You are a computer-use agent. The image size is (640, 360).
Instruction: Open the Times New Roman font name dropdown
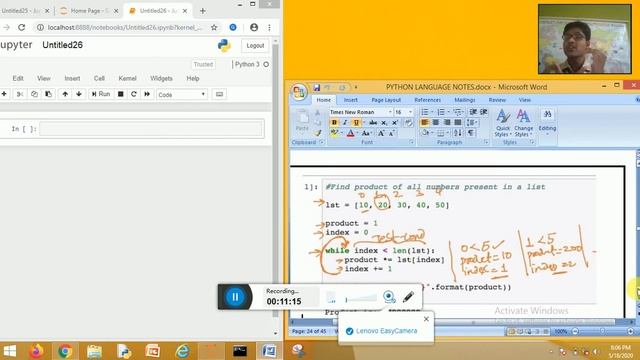390,112
